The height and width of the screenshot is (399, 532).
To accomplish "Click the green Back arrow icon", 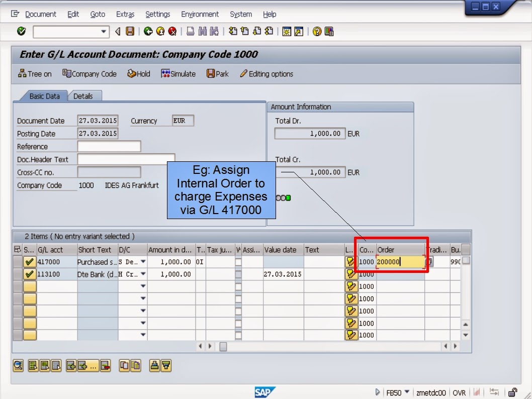I will [148, 31].
